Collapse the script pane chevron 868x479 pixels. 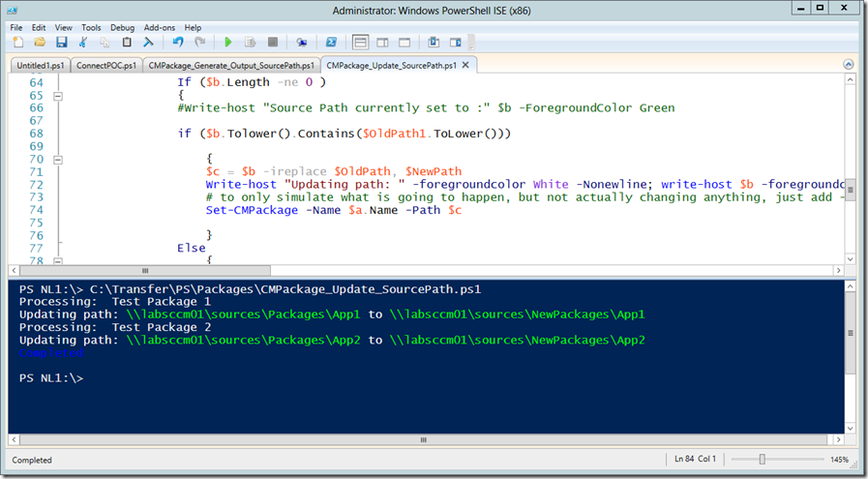click(848, 64)
